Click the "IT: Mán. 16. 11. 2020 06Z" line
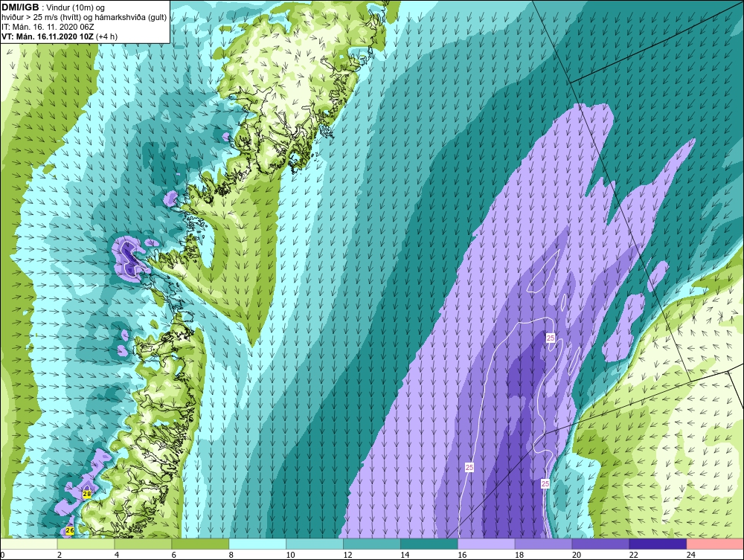This screenshot has width=744, height=560. [x=48, y=27]
